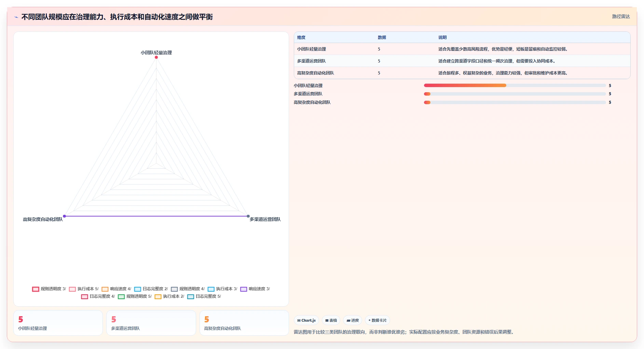Click the 说明 column header
This screenshot has height=349, width=644.
(x=442, y=38)
